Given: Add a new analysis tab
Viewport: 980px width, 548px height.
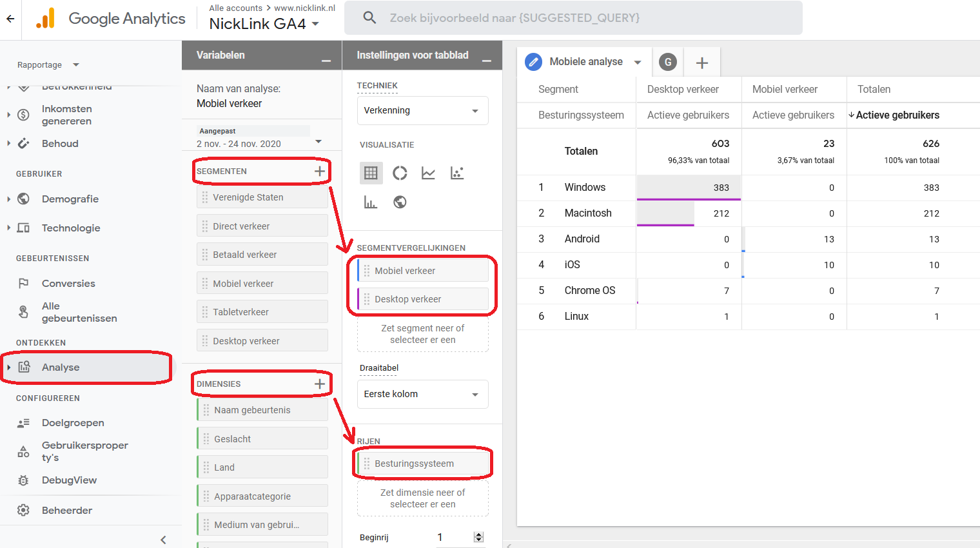Looking at the screenshot, I should pyautogui.click(x=702, y=63).
